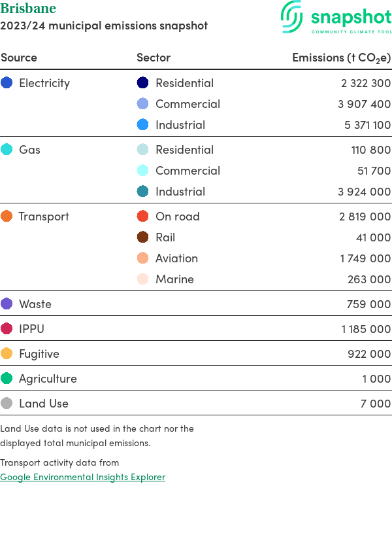392x556 pixels.
Task: Click the Source column header
Action: coord(19,58)
